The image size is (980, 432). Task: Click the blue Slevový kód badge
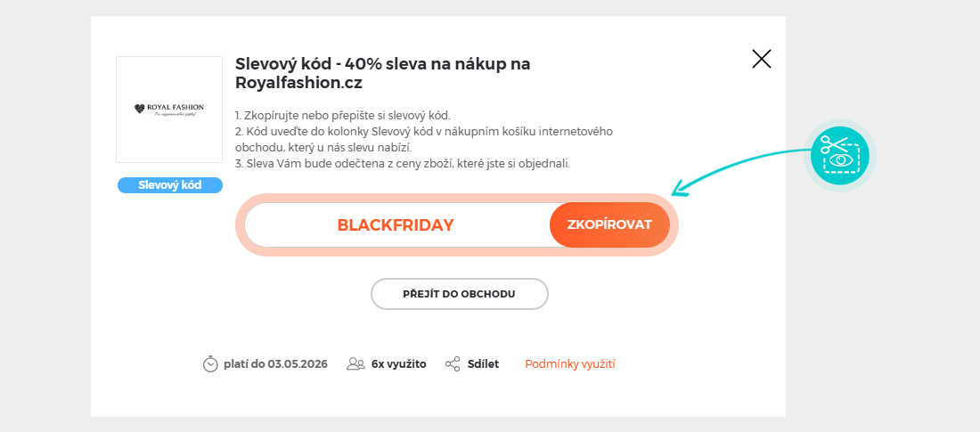(x=169, y=185)
